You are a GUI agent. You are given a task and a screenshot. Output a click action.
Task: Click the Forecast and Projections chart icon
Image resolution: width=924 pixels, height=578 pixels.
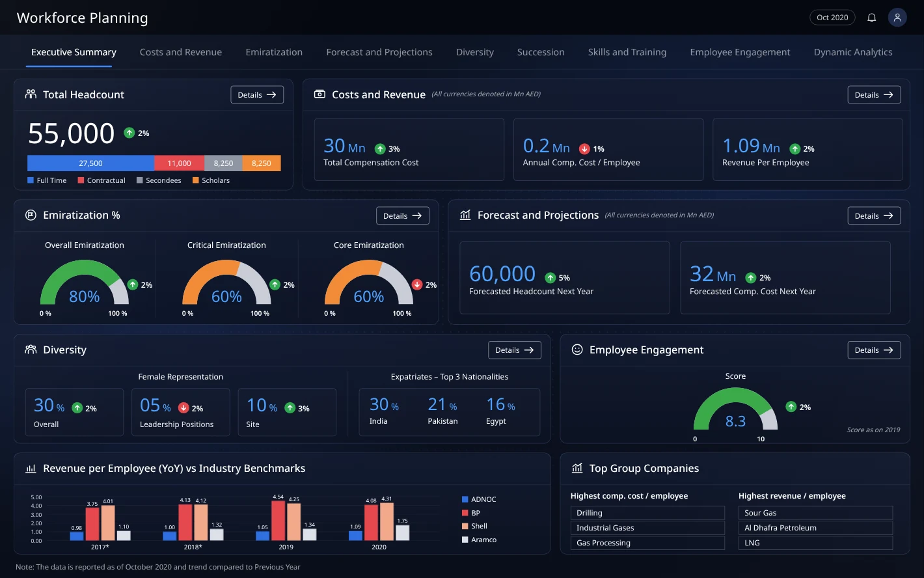[465, 215]
